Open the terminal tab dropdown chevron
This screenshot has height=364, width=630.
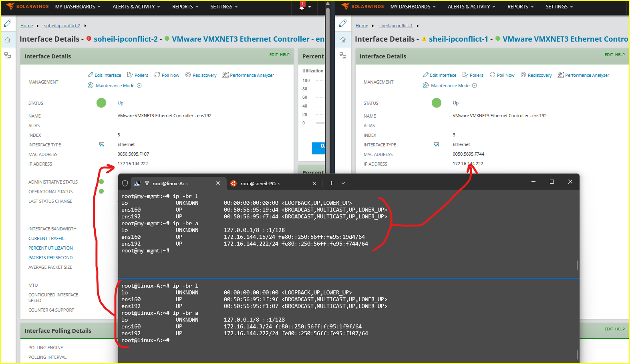tap(343, 183)
